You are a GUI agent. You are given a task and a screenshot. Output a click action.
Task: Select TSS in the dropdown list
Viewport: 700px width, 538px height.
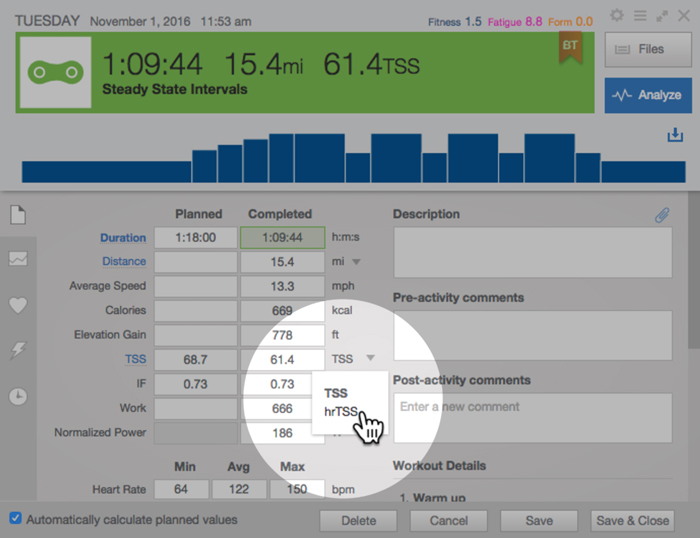336,393
